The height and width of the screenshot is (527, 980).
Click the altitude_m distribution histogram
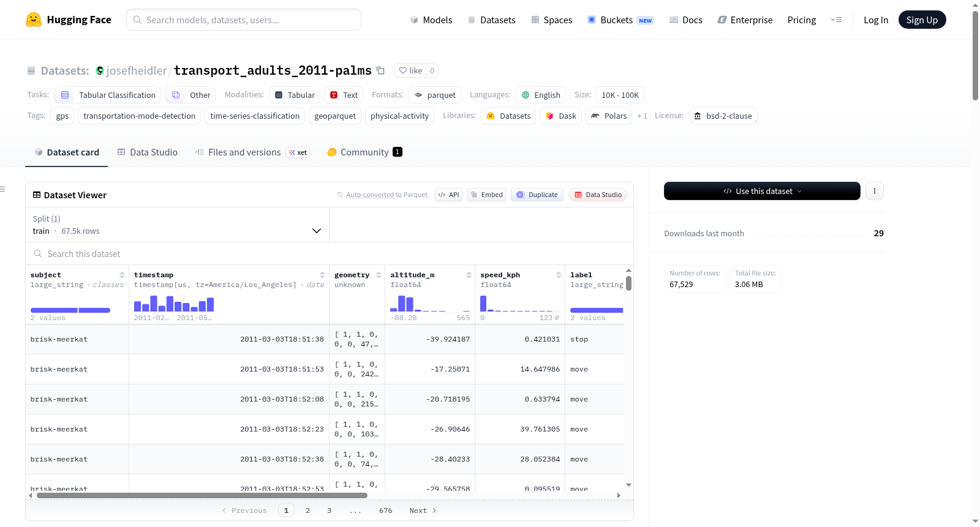(430, 304)
